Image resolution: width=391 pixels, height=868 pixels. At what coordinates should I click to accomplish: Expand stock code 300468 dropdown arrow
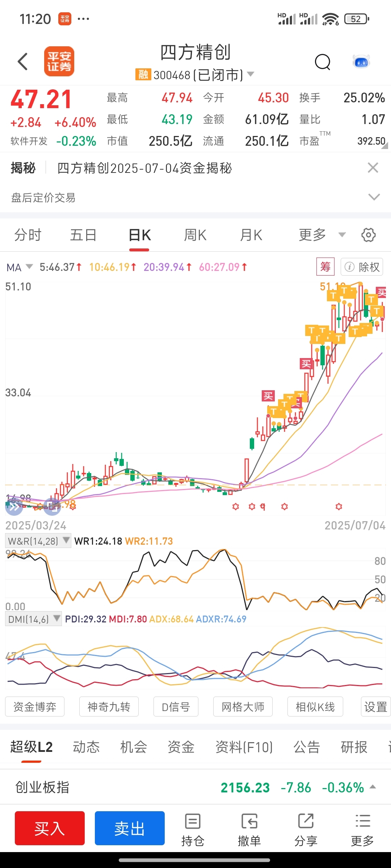tap(251, 75)
